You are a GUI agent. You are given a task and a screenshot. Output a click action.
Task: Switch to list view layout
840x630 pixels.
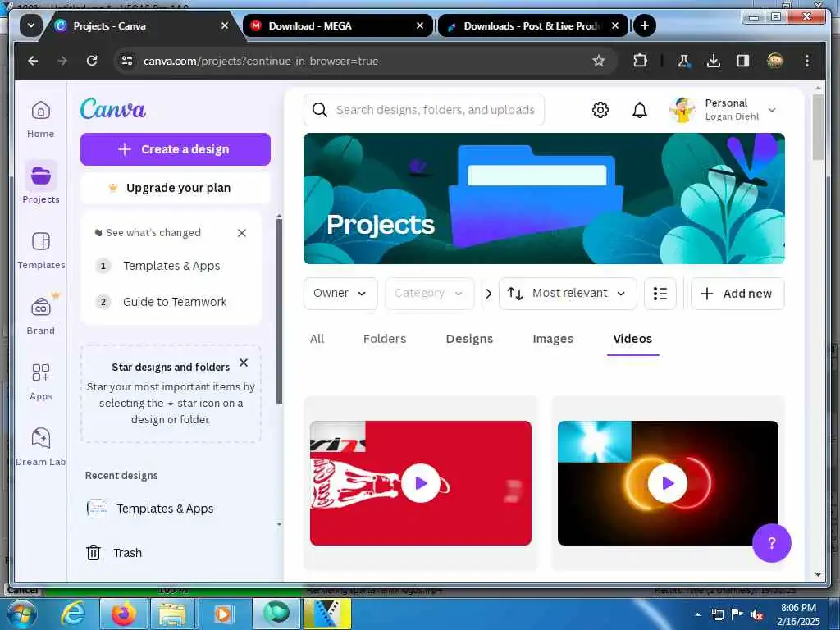660,294
